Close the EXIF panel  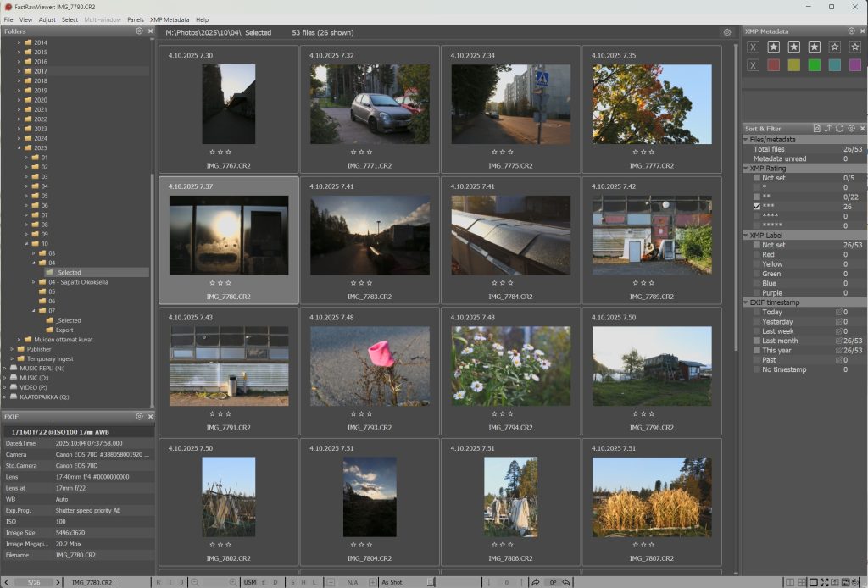pos(151,417)
